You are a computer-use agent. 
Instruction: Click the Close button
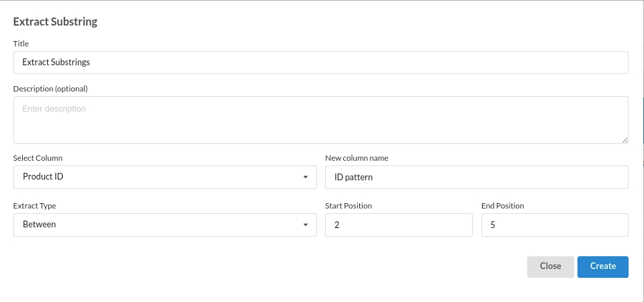pos(551,267)
